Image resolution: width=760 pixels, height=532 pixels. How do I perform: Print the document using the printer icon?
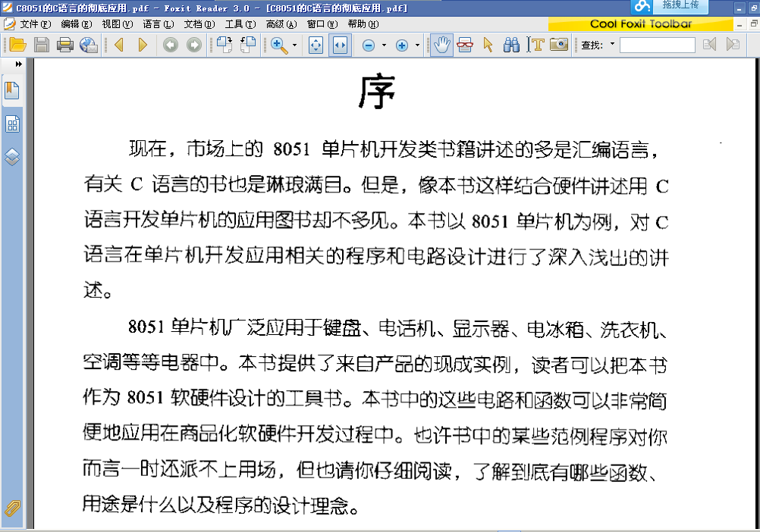pyautogui.click(x=65, y=45)
